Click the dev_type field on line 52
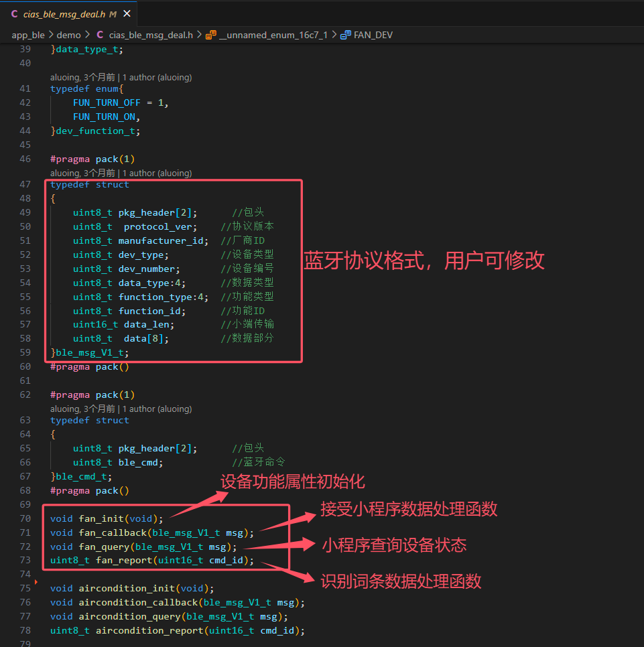644x647 pixels. (x=141, y=255)
